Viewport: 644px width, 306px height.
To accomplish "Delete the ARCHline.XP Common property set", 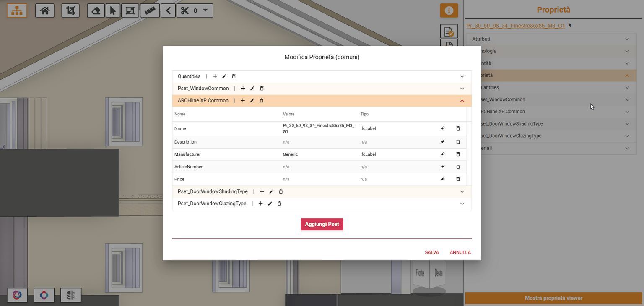I will pos(262,101).
